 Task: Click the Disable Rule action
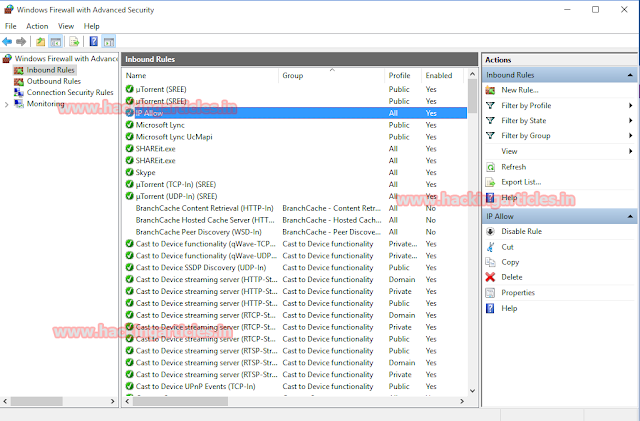[522, 232]
